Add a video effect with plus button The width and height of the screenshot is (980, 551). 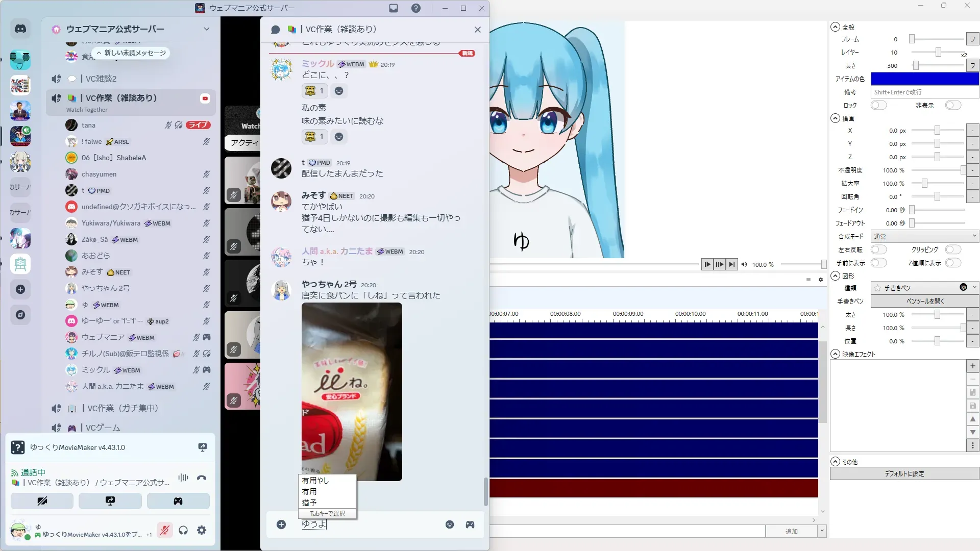[972, 366]
